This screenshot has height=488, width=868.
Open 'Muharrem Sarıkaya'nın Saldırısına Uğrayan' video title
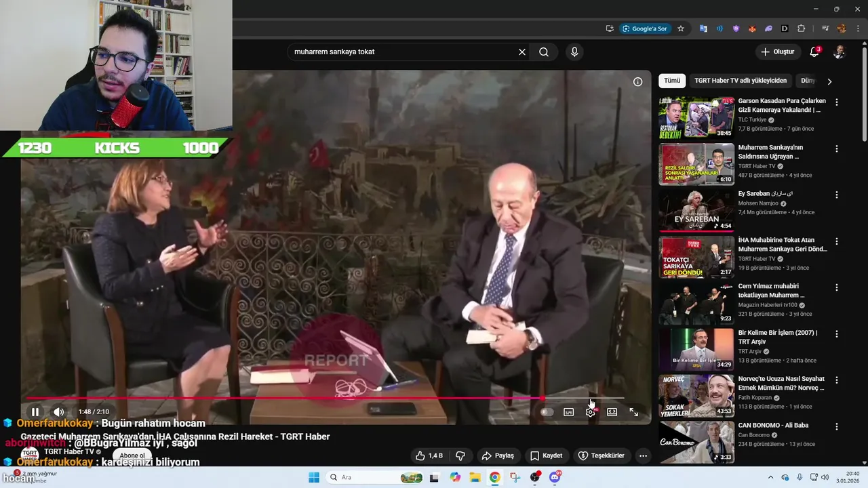click(x=770, y=152)
